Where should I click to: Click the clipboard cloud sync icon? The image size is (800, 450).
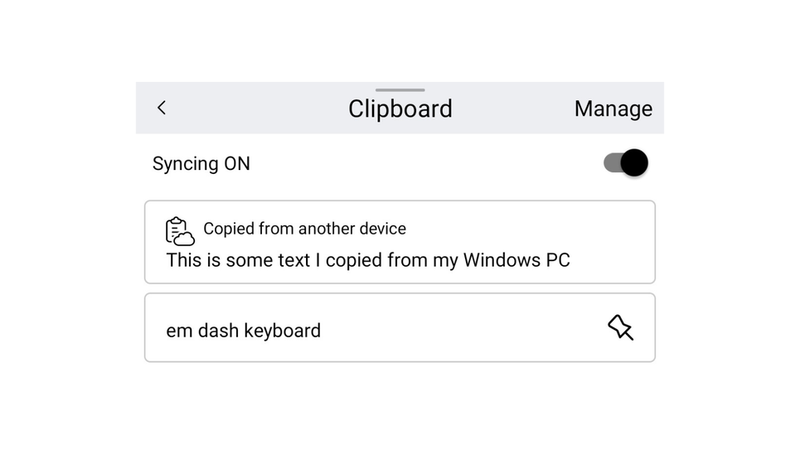click(180, 231)
